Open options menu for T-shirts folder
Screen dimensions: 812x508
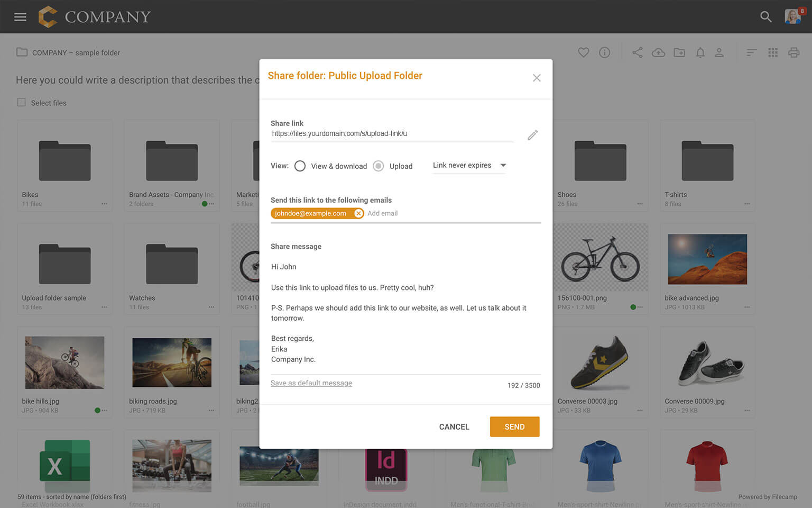click(x=747, y=204)
